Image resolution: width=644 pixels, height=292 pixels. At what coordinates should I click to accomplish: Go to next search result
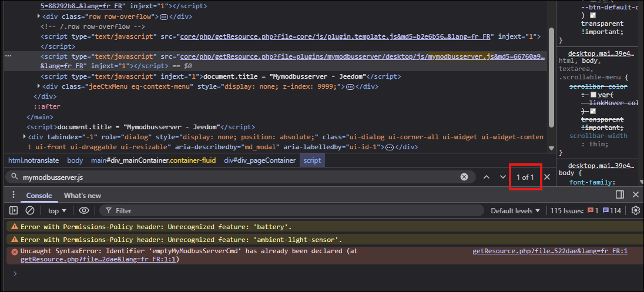[503, 177]
